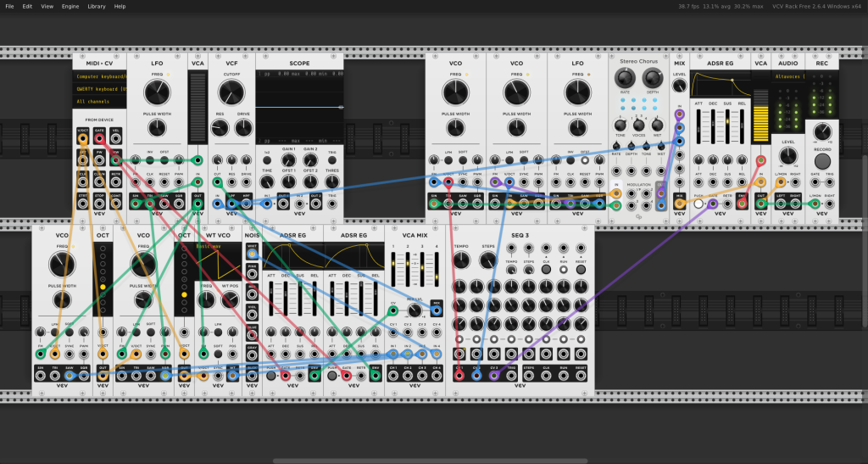Click the RETR output jack on MIDI-CV

115,182
